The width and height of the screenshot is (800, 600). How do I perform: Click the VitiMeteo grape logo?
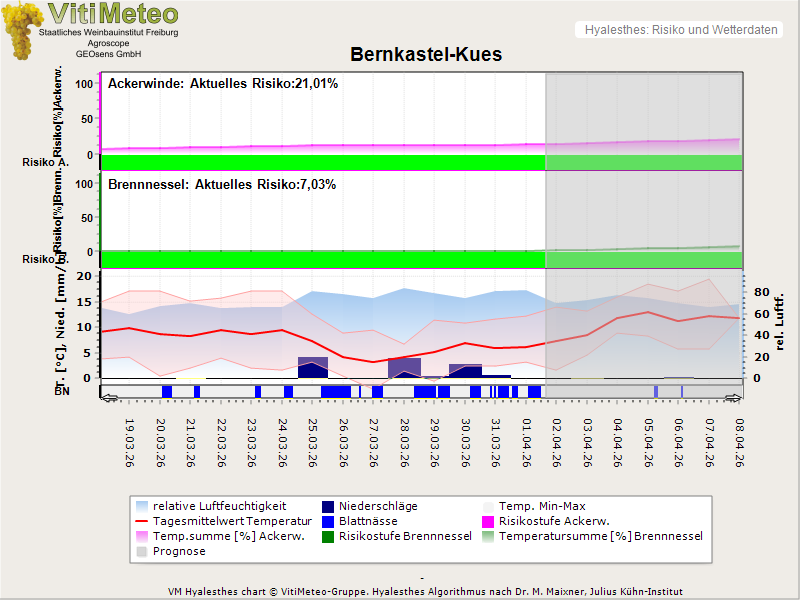[x=22, y=29]
